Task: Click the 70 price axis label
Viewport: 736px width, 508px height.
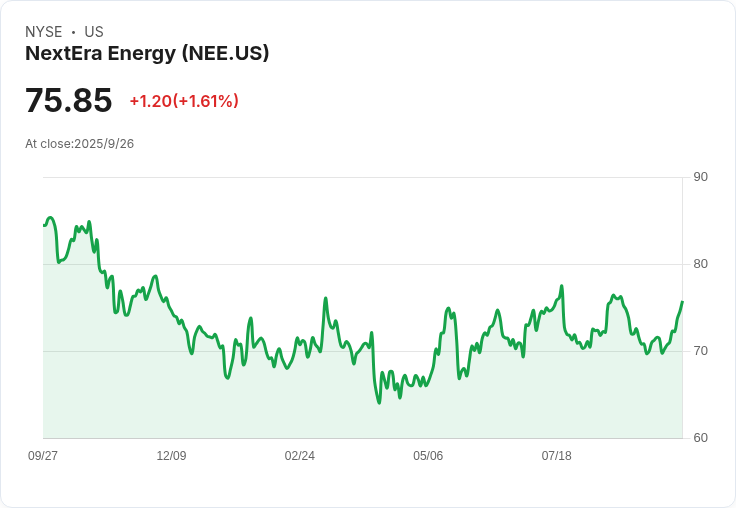Action: pos(700,351)
